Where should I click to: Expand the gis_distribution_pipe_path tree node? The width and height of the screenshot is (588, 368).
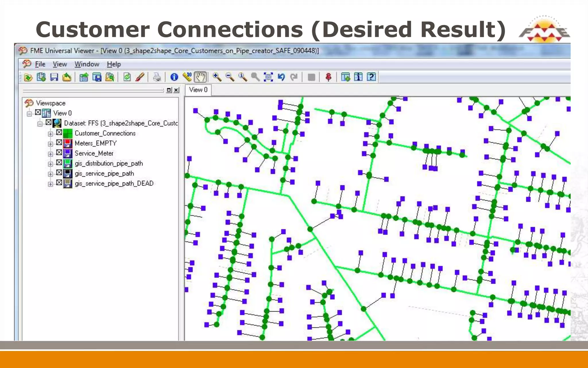(51, 164)
